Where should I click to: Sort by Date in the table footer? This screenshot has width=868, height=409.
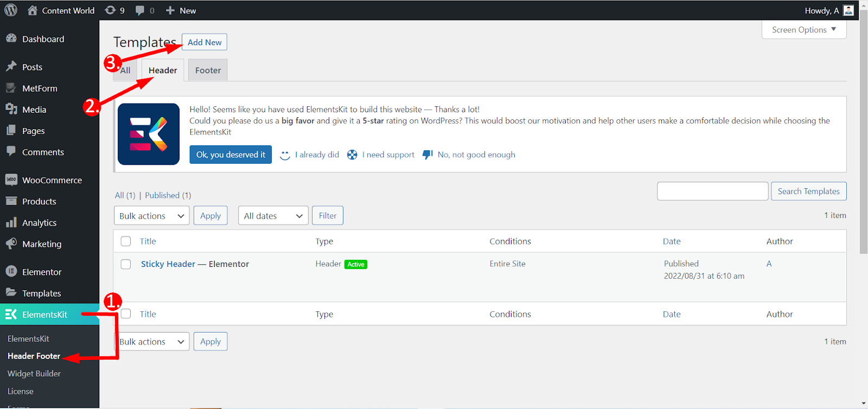pos(672,314)
